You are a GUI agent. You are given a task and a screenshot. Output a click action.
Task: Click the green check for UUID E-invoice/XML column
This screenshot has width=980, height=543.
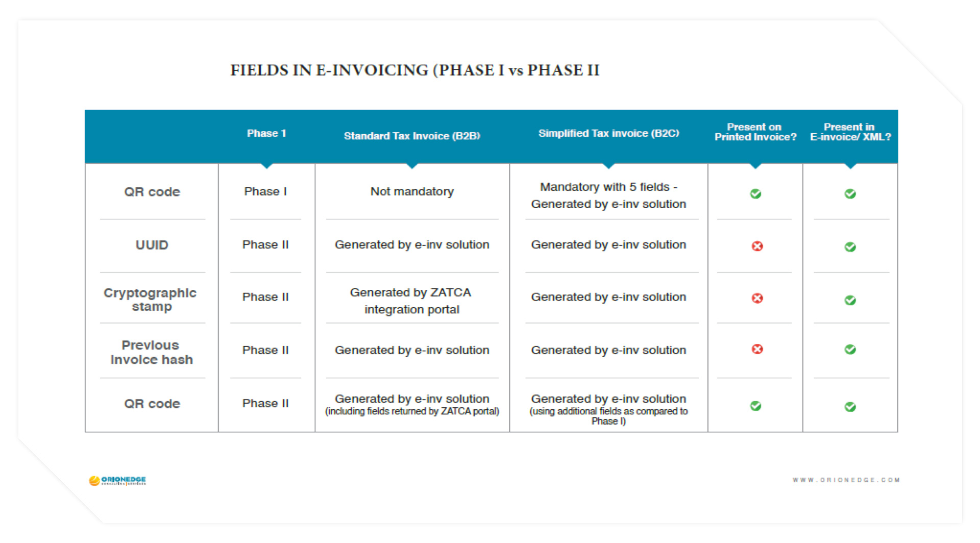(x=850, y=247)
